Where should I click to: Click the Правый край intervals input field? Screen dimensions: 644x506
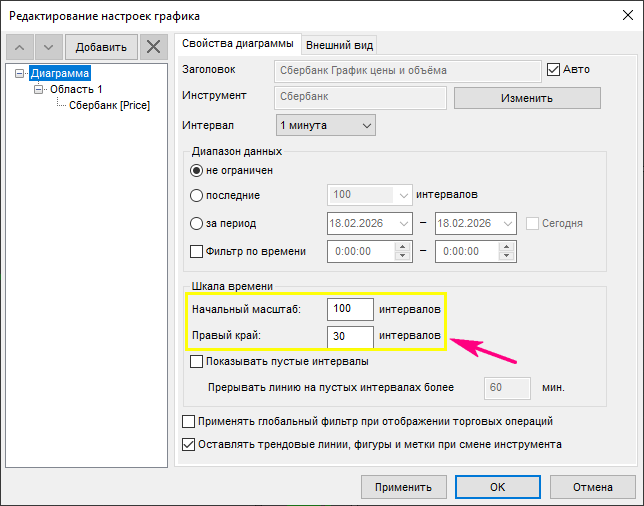tap(350, 337)
